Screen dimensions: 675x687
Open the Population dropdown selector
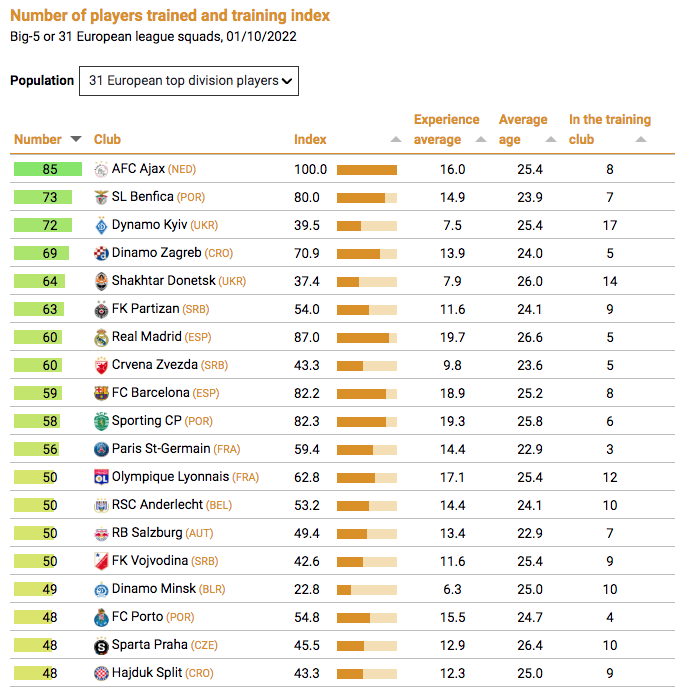tap(189, 81)
